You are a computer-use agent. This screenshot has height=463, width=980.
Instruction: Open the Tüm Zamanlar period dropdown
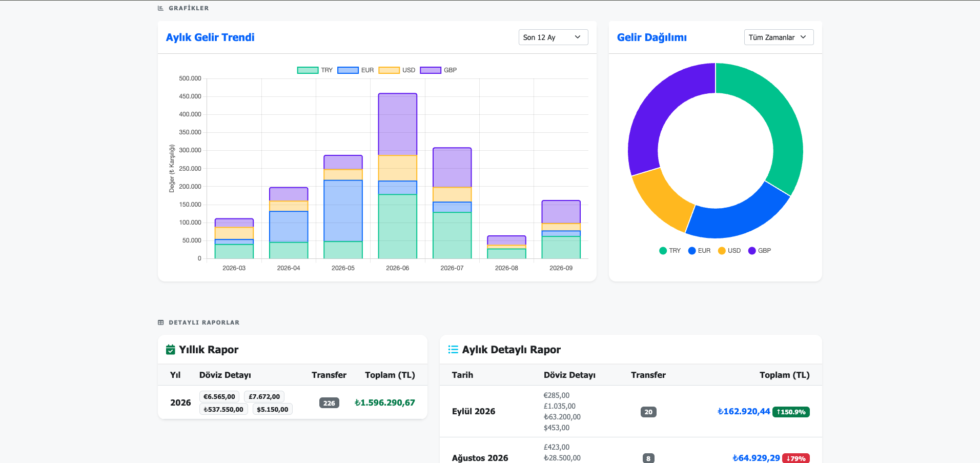point(779,37)
